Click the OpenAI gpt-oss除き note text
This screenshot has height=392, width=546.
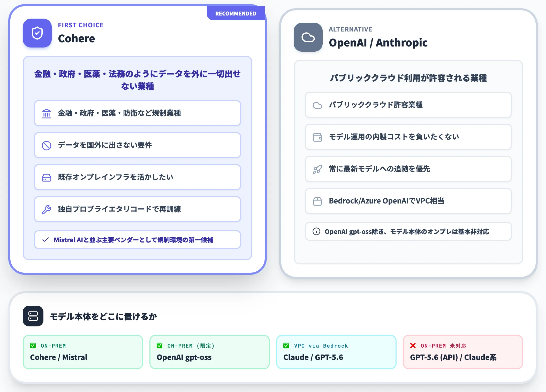click(407, 232)
